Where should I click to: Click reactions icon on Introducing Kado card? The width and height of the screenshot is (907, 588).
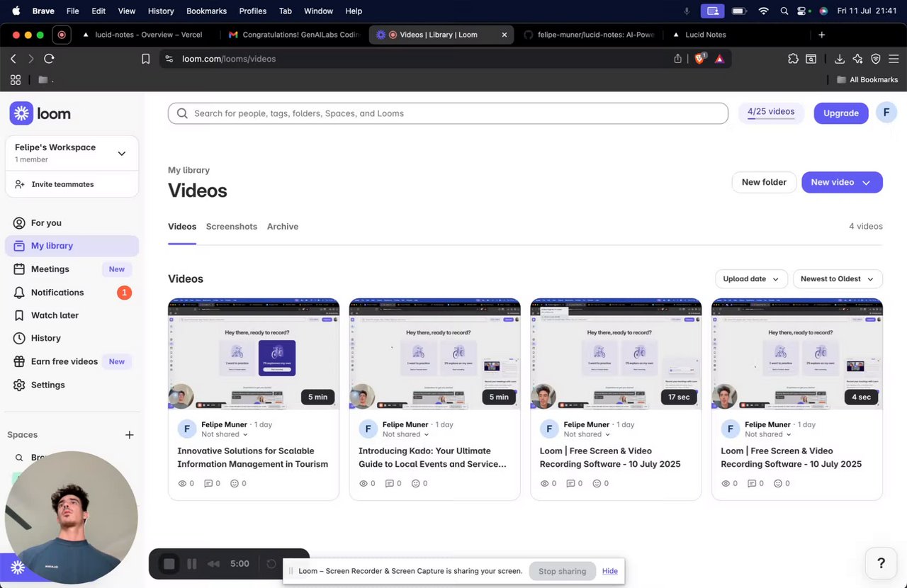pos(416,484)
